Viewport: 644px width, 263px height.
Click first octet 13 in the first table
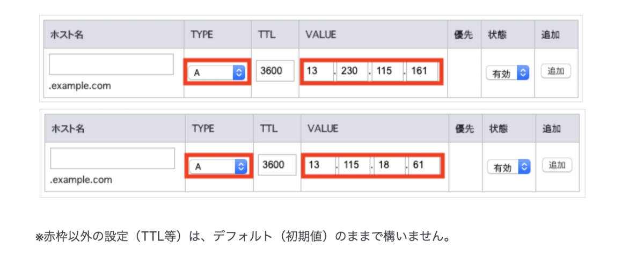coord(318,71)
